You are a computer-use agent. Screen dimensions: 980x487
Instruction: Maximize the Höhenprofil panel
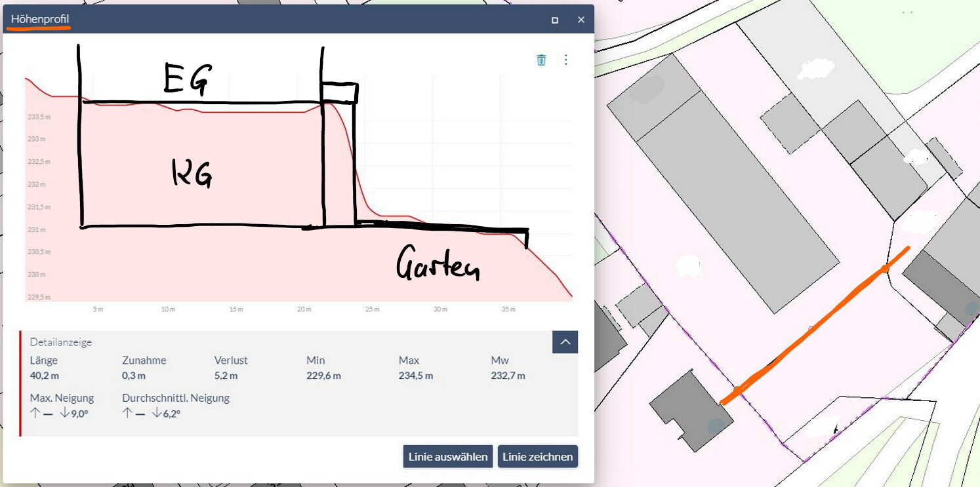pyautogui.click(x=555, y=20)
